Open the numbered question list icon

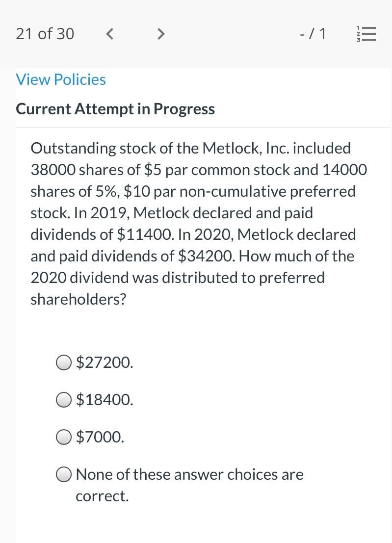pos(366,34)
